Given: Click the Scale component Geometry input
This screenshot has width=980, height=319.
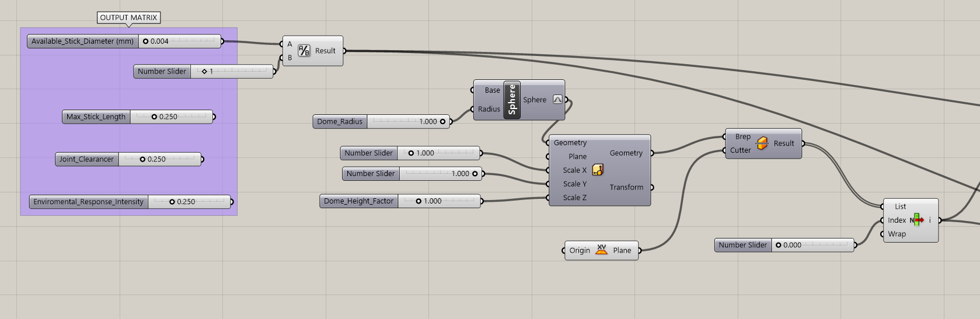Looking at the screenshot, I should coord(570,143).
